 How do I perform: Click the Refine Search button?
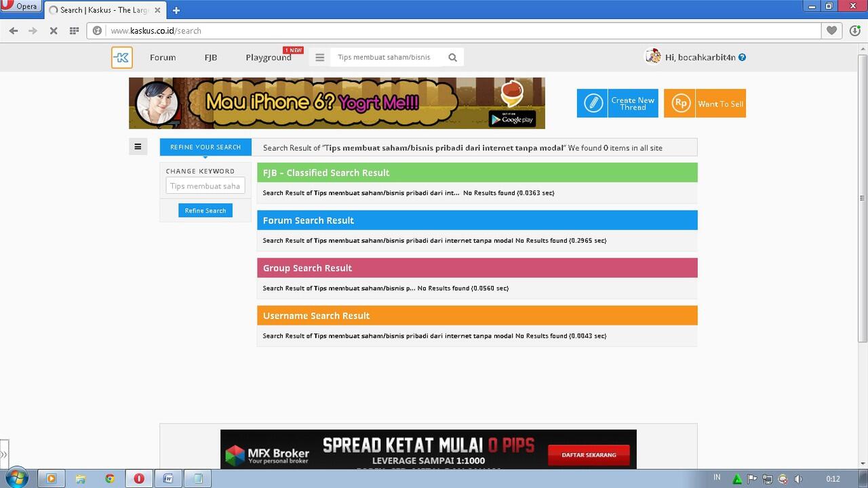(x=205, y=211)
